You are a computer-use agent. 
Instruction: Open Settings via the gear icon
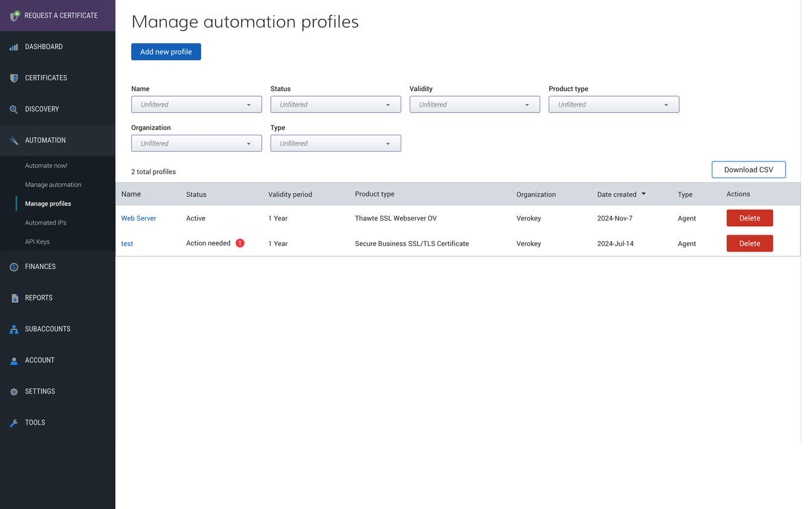pyautogui.click(x=13, y=391)
